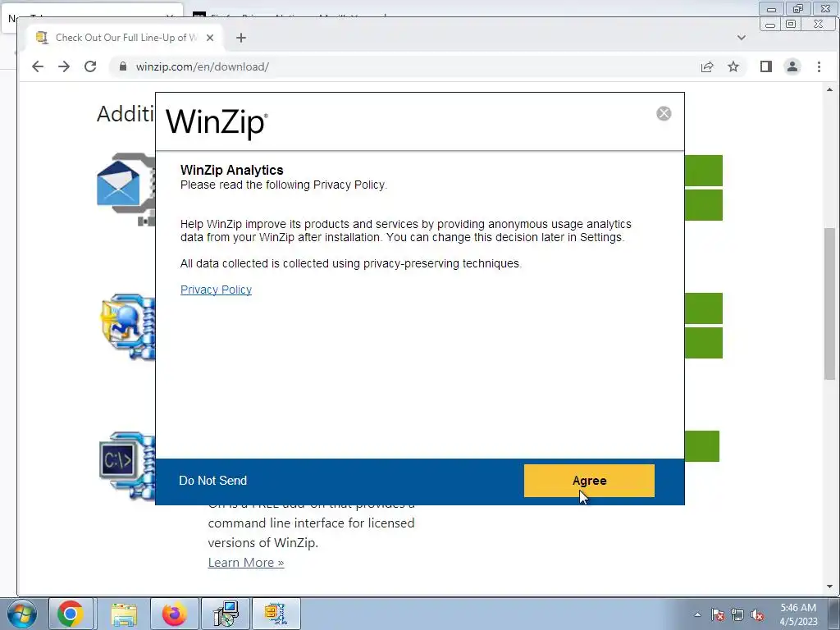Open the installer setup taskbar icon
This screenshot has height=630, width=840.
(x=225, y=614)
